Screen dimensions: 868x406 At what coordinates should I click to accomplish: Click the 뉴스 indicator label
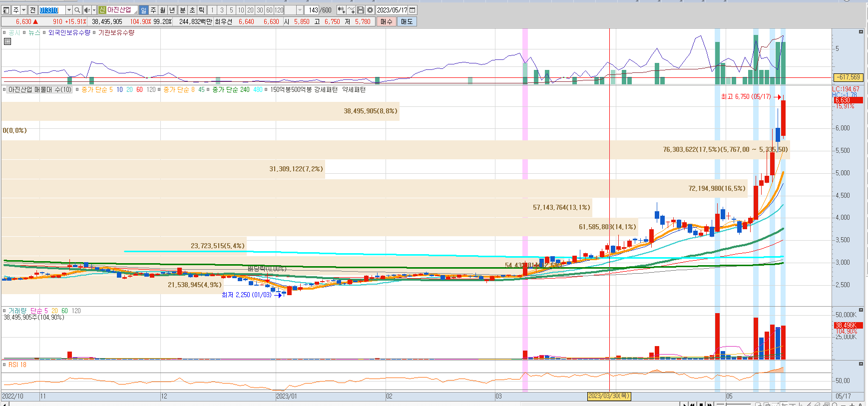[34, 32]
